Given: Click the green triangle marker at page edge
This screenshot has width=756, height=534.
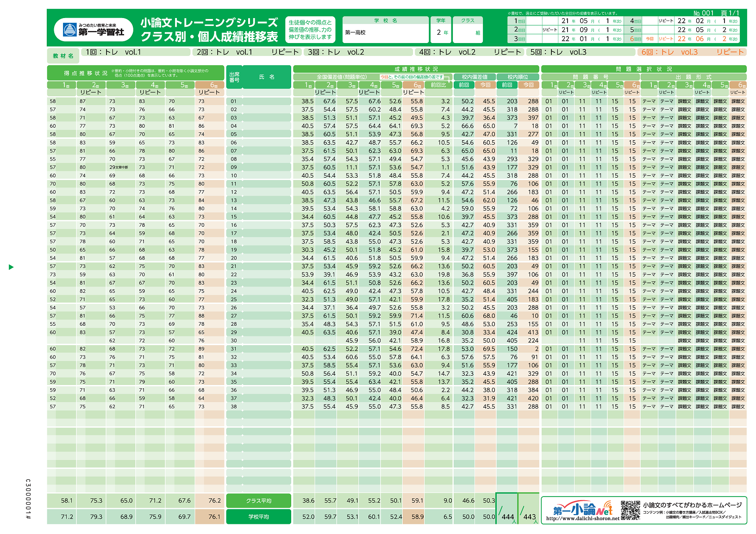Looking at the screenshot, I should (12, 267).
